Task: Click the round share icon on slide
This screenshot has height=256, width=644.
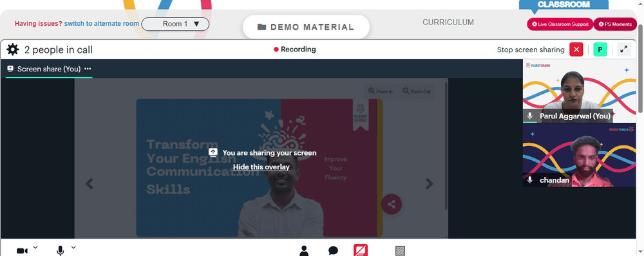Action: pyautogui.click(x=392, y=205)
